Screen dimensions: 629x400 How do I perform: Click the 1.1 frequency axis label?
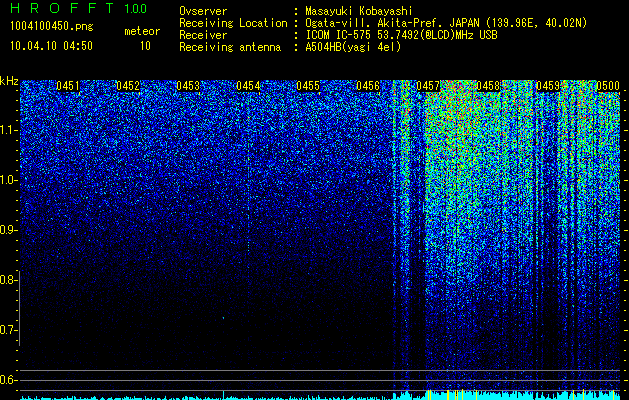click(8, 130)
